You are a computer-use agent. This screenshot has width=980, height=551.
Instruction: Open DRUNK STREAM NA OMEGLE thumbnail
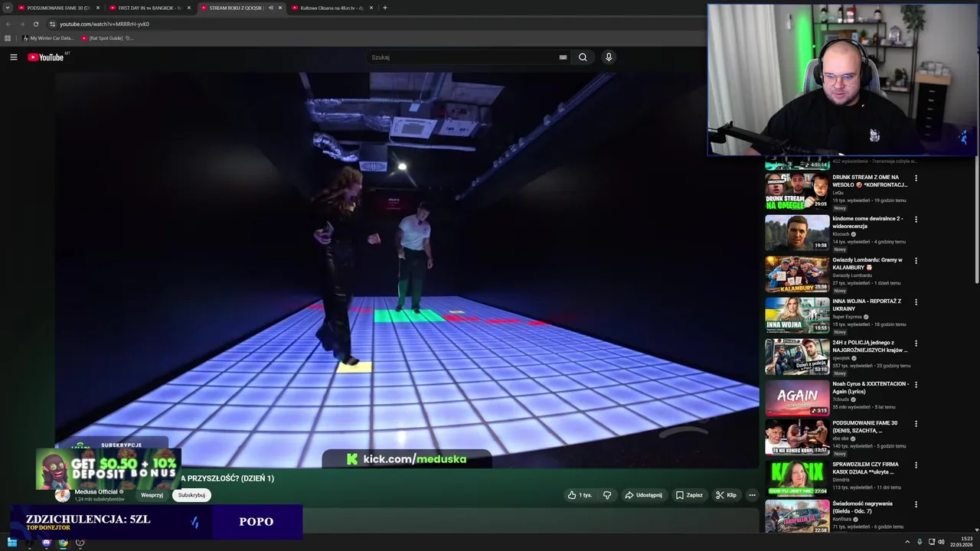point(797,191)
